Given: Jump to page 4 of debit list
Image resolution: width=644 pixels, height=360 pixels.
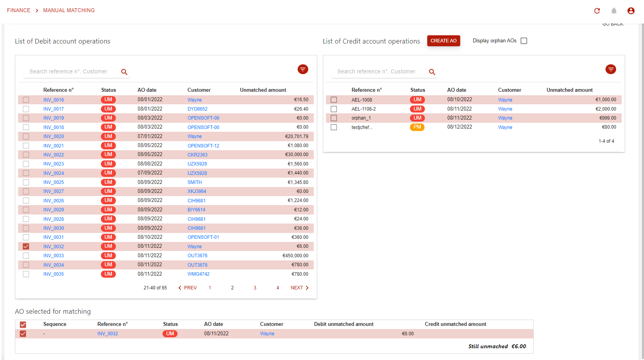Looking at the screenshot, I should (x=278, y=288).
